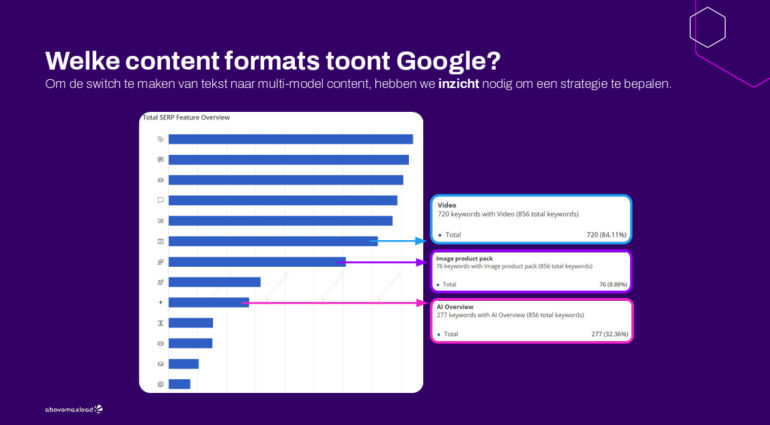Click the 'Total' label in the Video card

tap(453, 235)
